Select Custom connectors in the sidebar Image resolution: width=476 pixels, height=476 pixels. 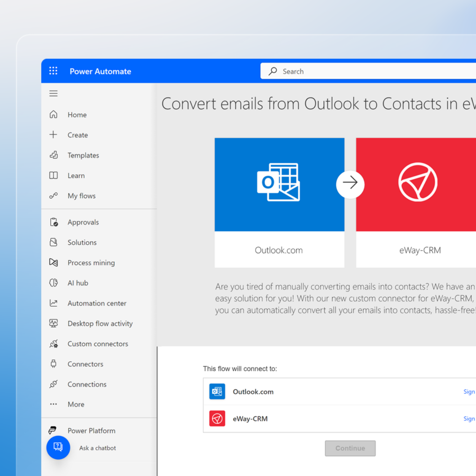pos(97,343)
